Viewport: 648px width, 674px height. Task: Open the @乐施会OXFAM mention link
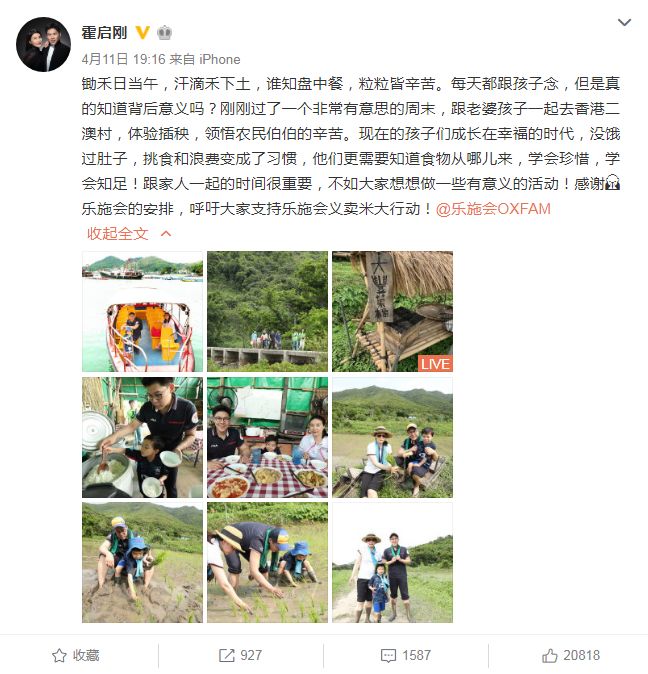tap(493, 209)
